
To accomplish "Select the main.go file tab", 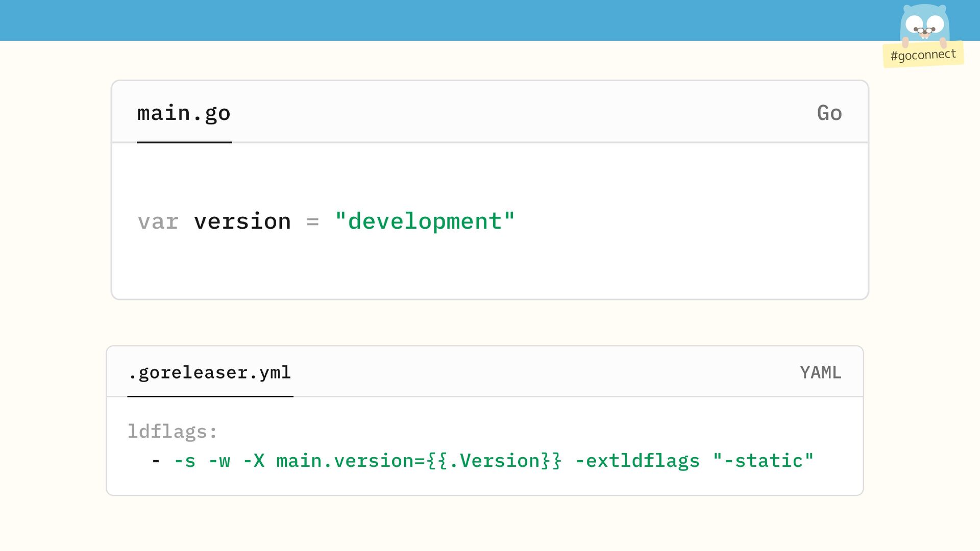I will tap(184, 113).
